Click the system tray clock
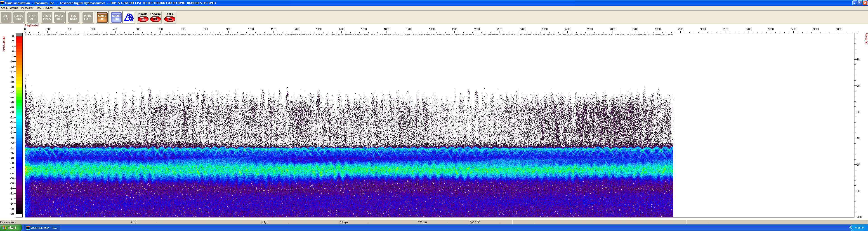The image size is (868, 231). coord(859,228)
